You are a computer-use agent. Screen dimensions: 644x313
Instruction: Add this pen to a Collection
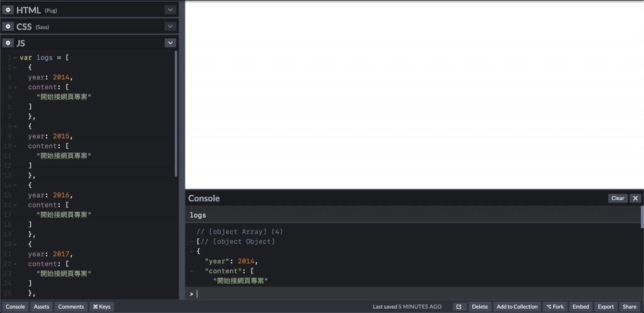coord(517,307)
